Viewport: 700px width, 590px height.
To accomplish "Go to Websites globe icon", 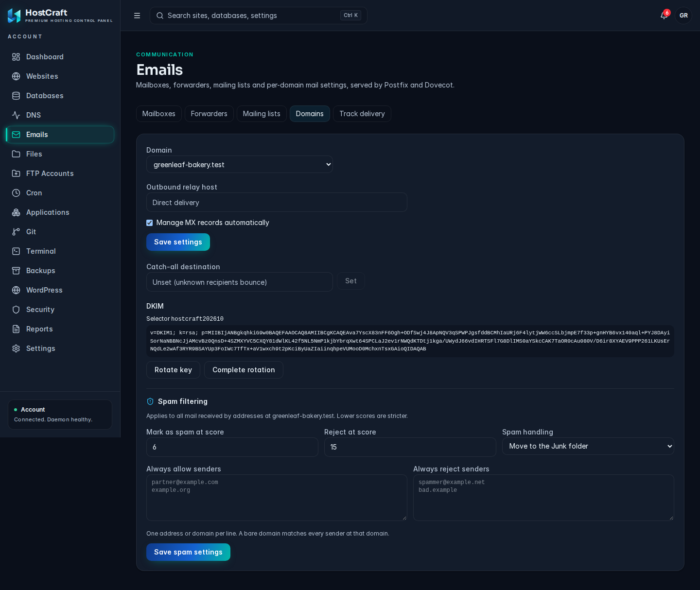I will pyautogui.click(x=16, y=76).
